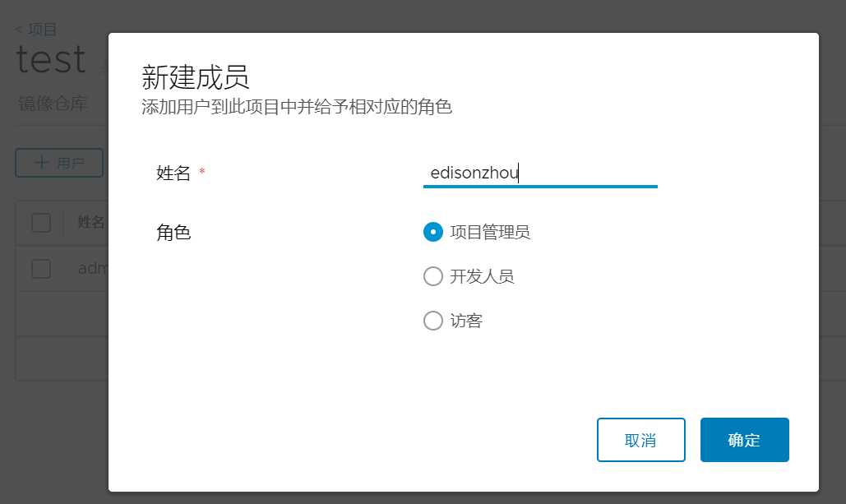
Task: Click the 角色 label in dialog
Action: (x=173, y=233)
